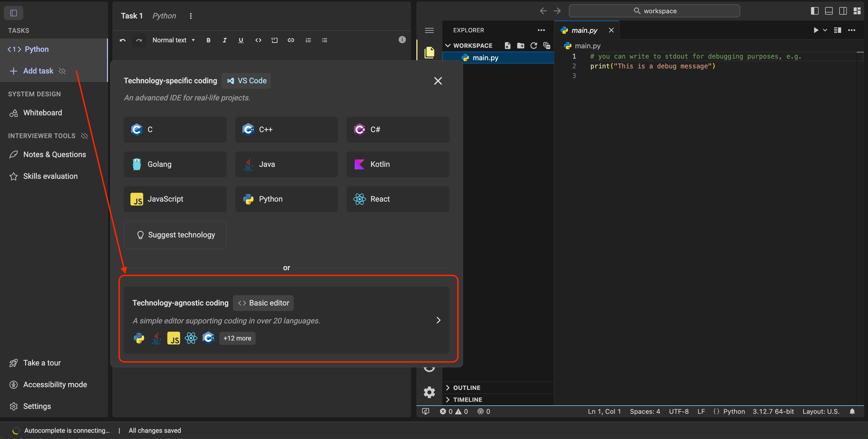Insert a hyperlink
The image size is (868, 439).
point(291,40)
